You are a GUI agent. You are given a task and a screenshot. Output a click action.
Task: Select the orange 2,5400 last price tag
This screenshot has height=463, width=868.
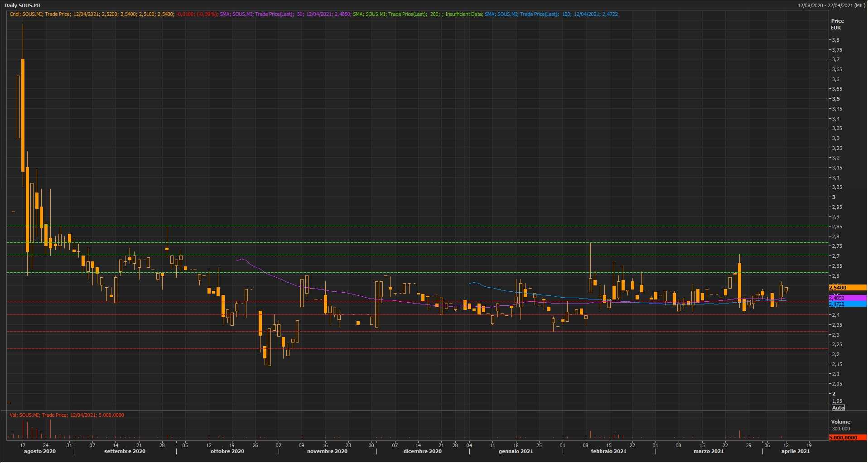tap(847, 288)
